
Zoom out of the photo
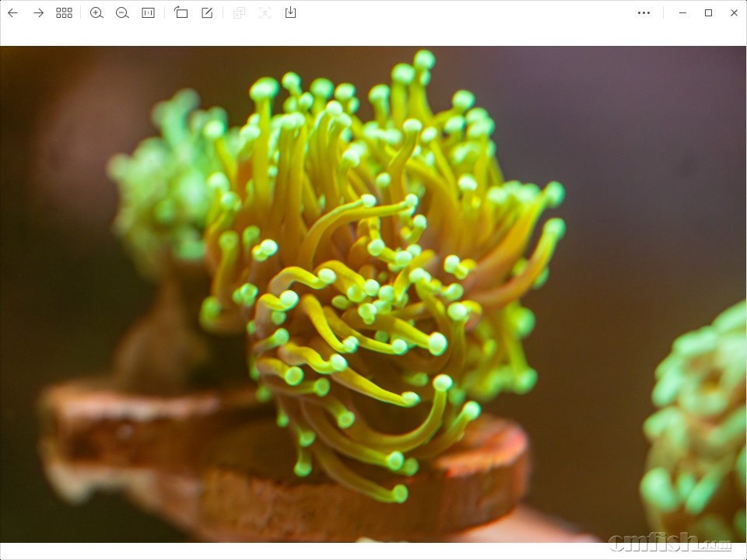tap(122, 12)
